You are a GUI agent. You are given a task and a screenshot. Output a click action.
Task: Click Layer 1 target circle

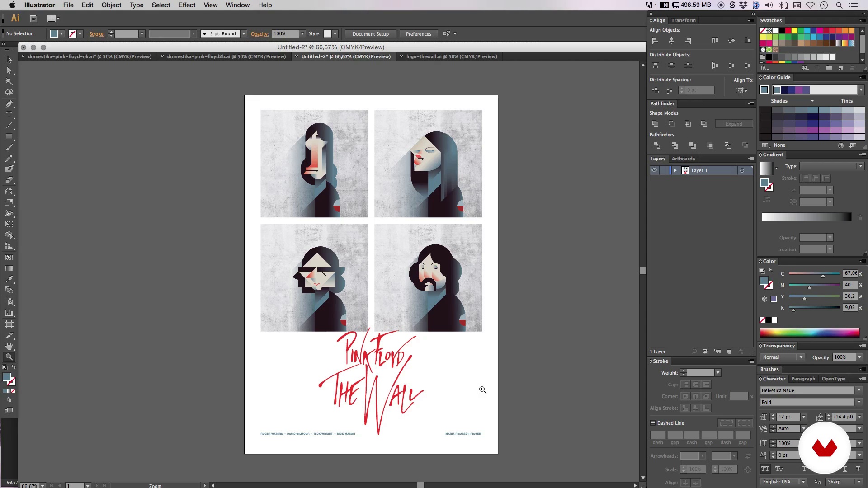coord(742,170)
